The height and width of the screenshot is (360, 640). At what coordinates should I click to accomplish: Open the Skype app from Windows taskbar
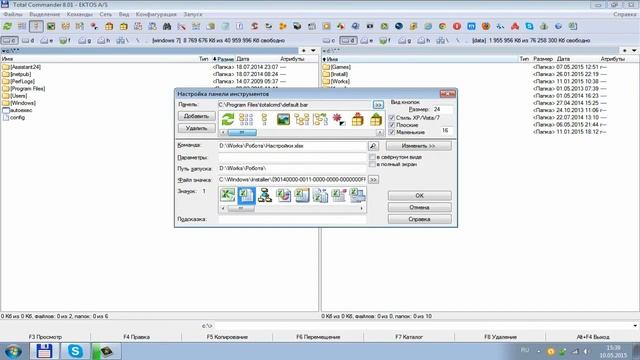coord(75,351)
